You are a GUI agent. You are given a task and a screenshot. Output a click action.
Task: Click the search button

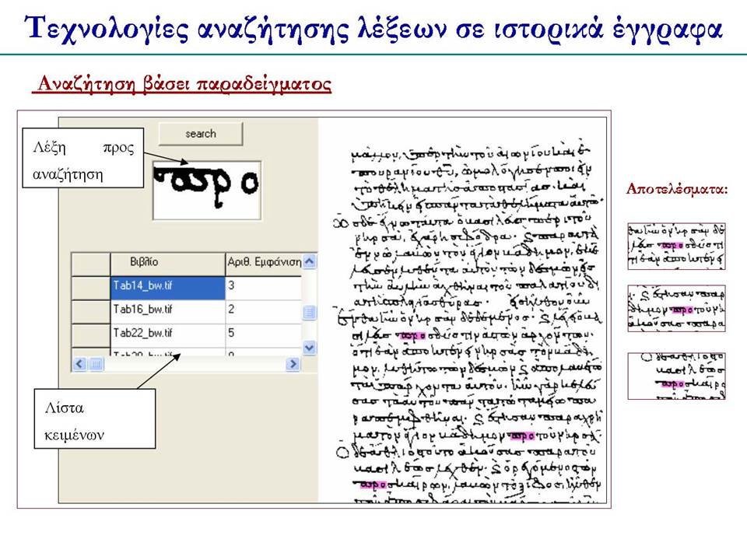point(201,134)
